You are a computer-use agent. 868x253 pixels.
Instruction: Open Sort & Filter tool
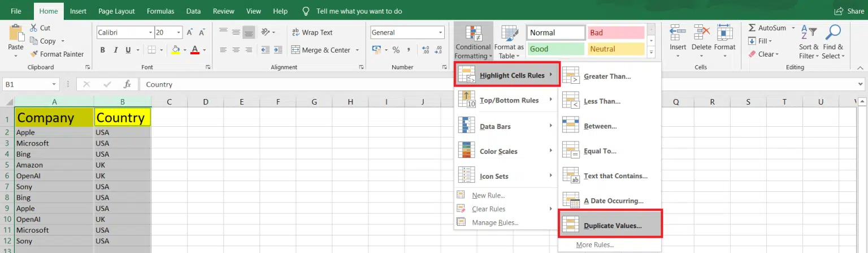(809, 42)
